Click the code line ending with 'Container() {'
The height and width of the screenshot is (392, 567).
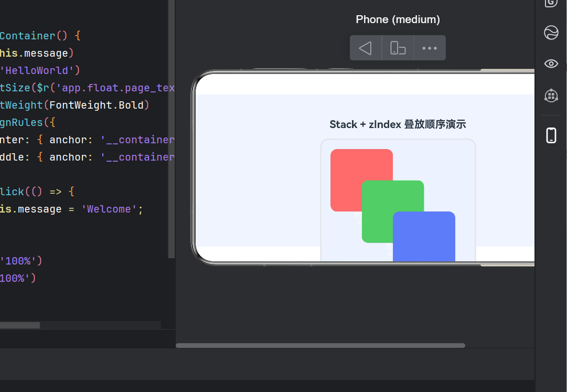pyautogui.click(x=40, y=36)
